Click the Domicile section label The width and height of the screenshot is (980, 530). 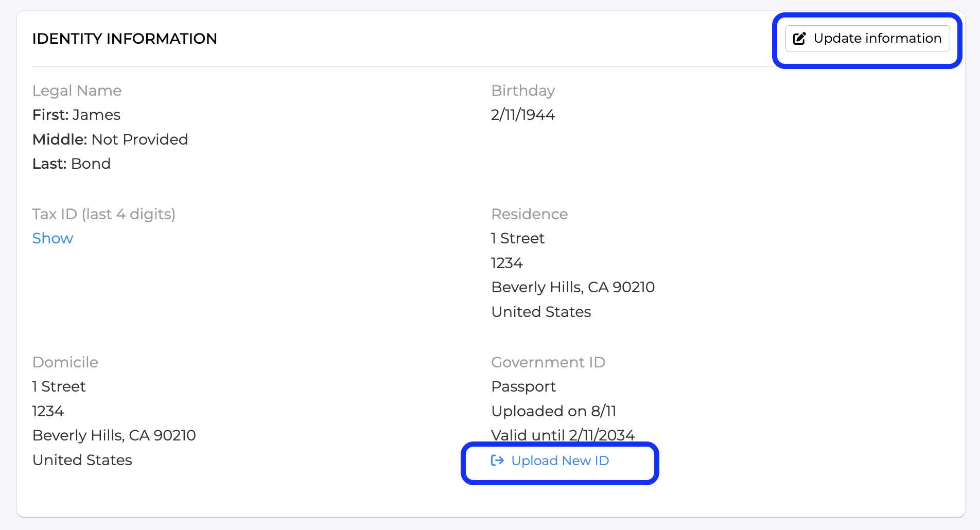(x=65, y=362)
